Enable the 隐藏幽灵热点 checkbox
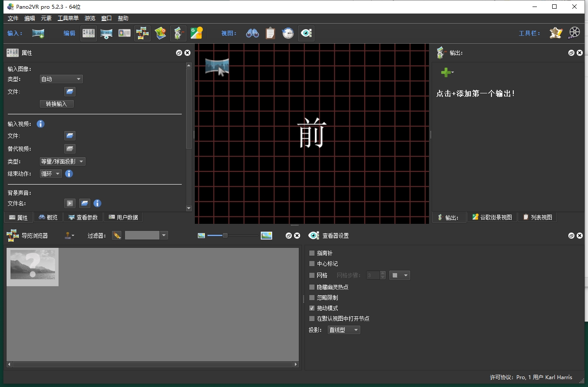 (x=312, y=287)
